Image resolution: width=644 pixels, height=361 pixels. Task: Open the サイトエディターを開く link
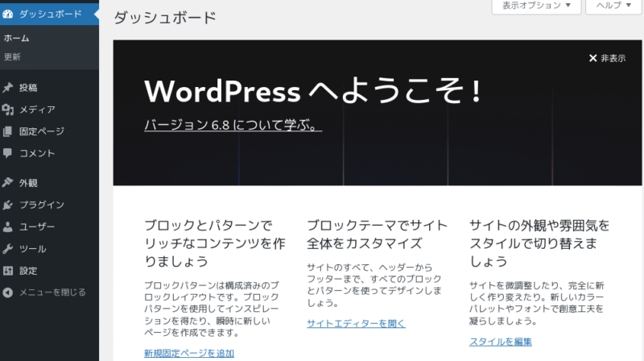[356, 324]
